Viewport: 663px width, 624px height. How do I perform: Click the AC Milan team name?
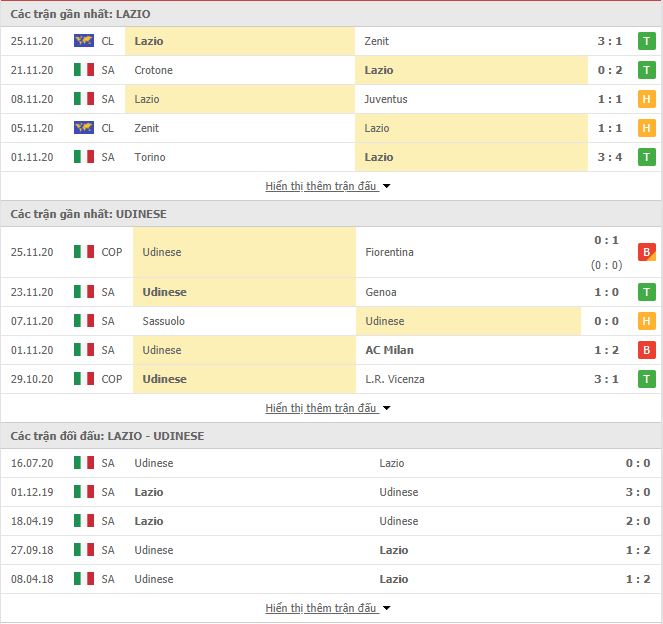[389, 350]
